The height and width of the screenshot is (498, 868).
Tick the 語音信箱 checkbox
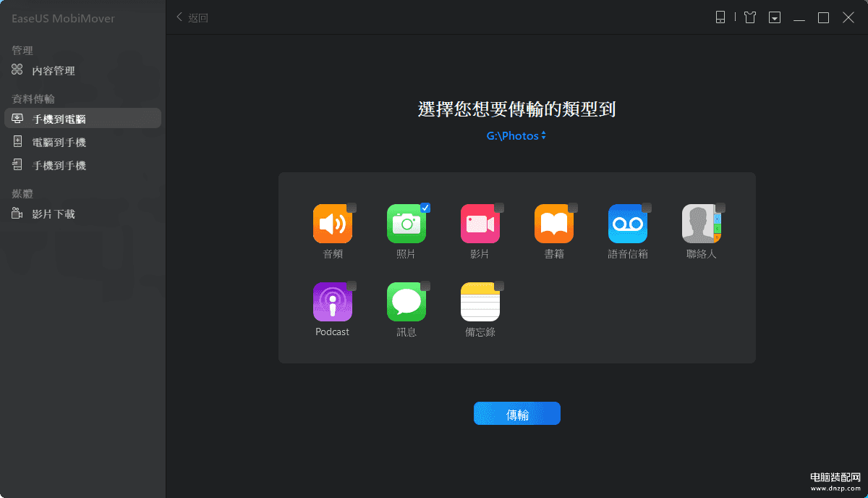click(647, 208)
